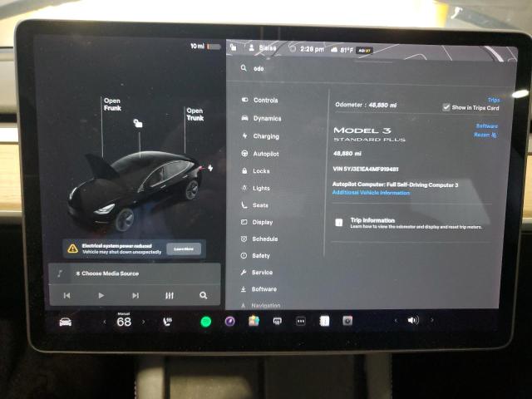
Task: Tap the search magnifier icon beside 'odo'
Action: 244,68
